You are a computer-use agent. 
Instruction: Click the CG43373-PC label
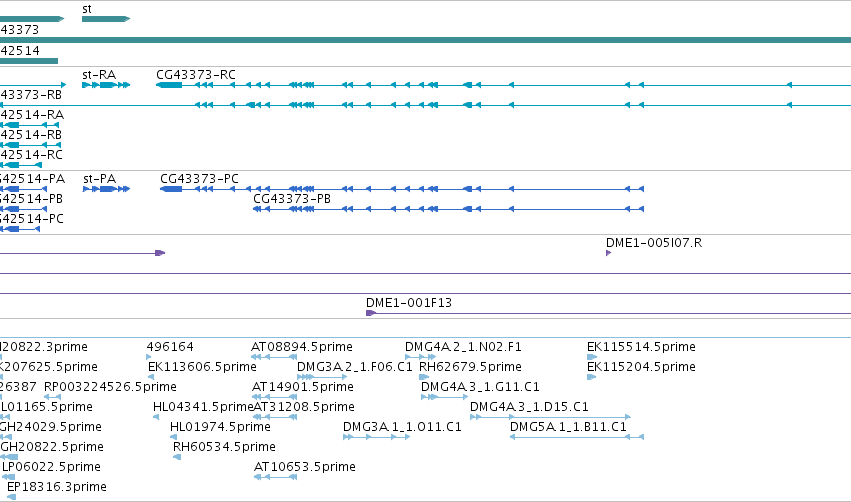click(199, 179)
